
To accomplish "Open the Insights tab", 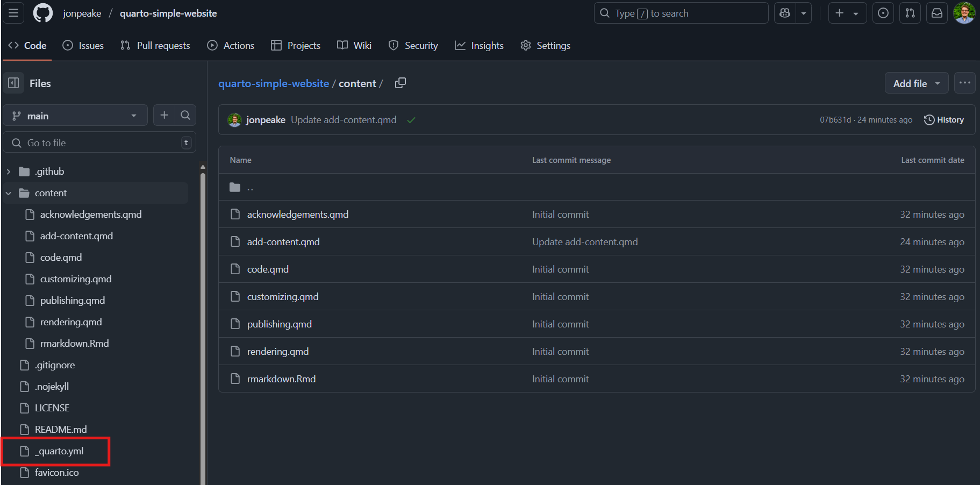I will [x=479, y=46].
